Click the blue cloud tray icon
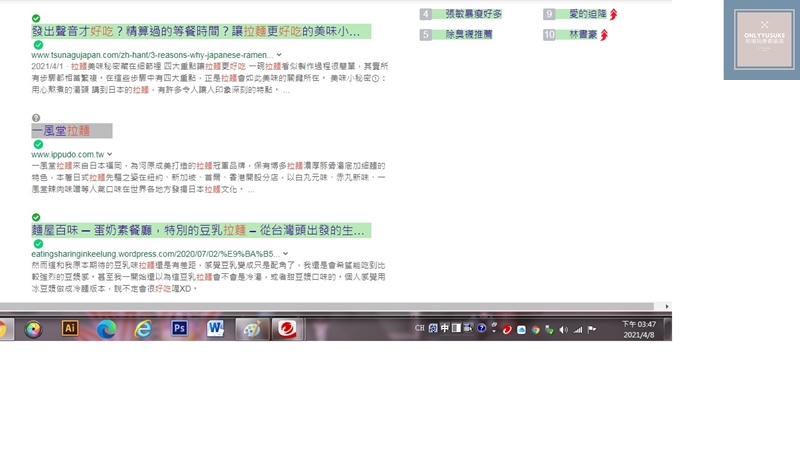The image size is (800, 452). (521, 330)
